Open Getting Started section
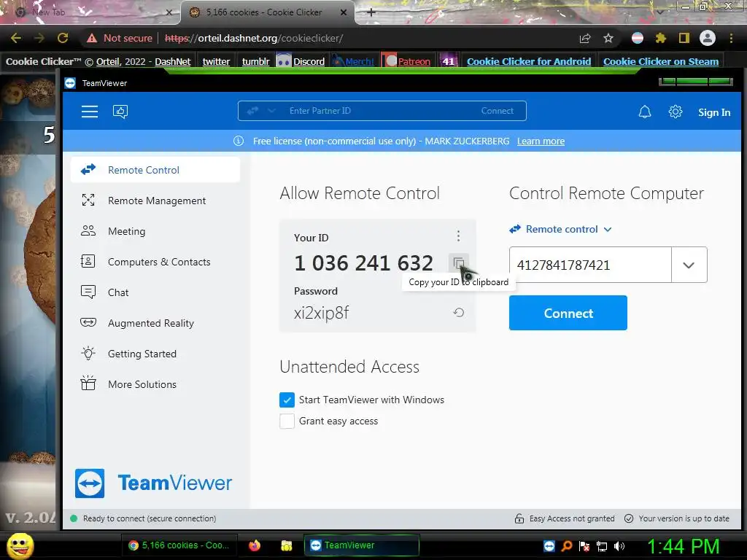 tap(155, 354)
